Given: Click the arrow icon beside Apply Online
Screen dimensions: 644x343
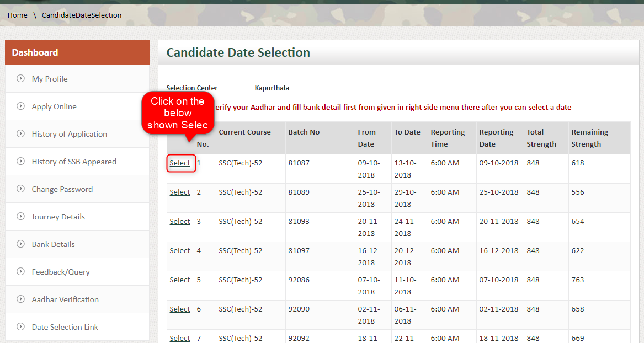Looking at the screenshot, I should pos(20,106).
